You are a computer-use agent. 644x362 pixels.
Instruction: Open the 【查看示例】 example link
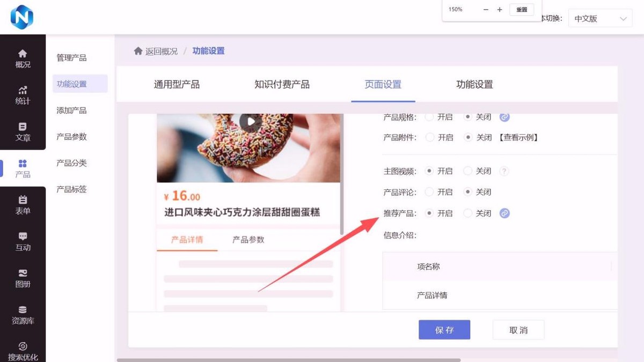pos(519,137)
